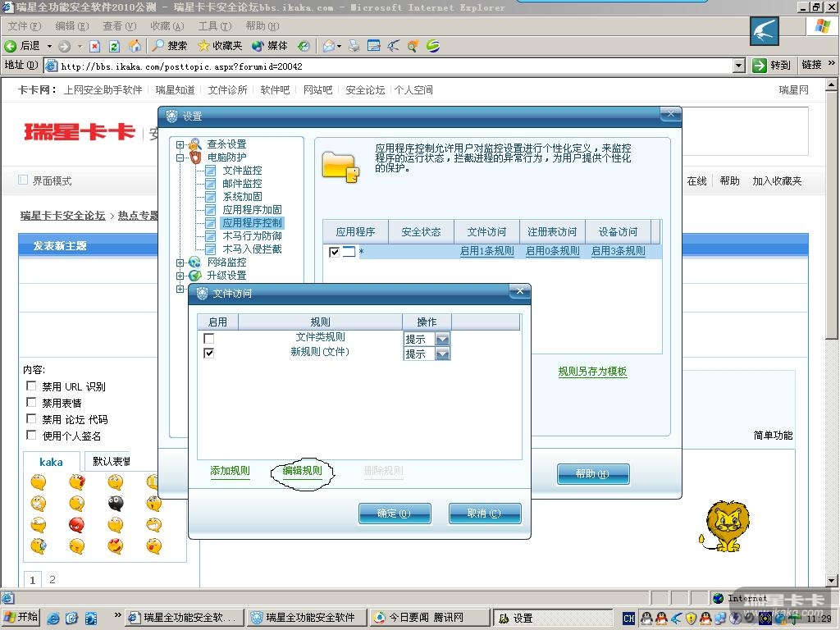Check 使用个人签名 option

32,435
